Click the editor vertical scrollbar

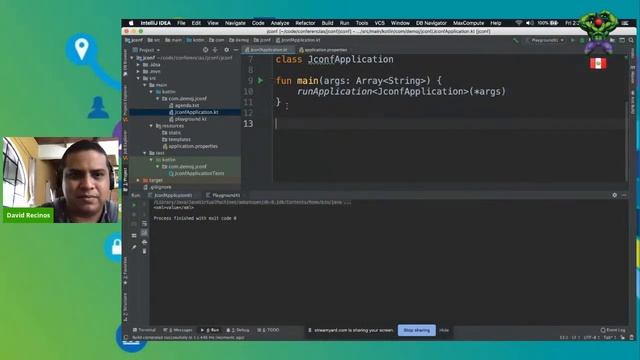[x=627, y=141]
